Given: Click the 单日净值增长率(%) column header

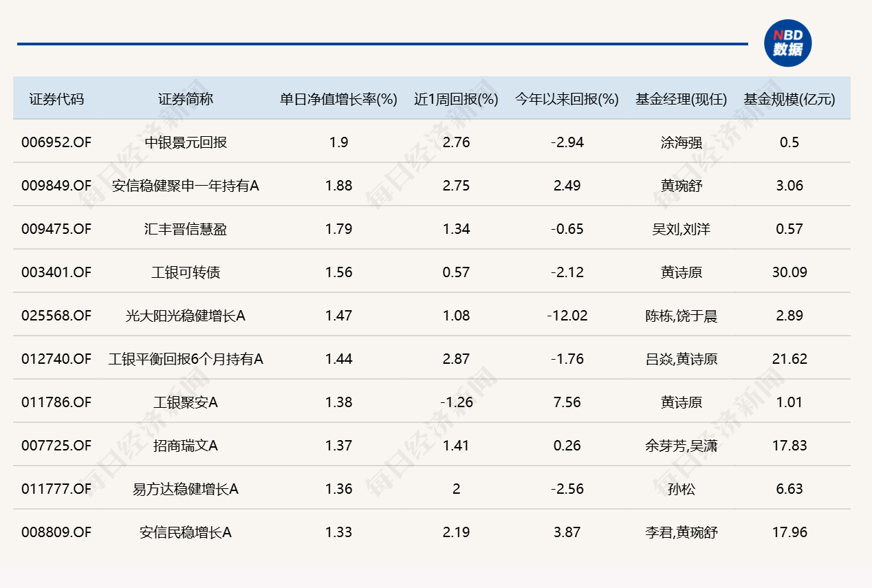Looking at the screenshot, I should (x=338, y=99).
